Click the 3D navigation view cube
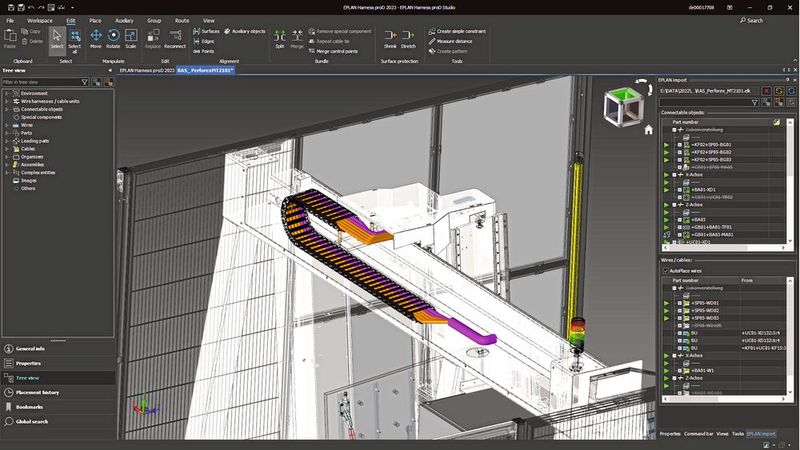 621,106
